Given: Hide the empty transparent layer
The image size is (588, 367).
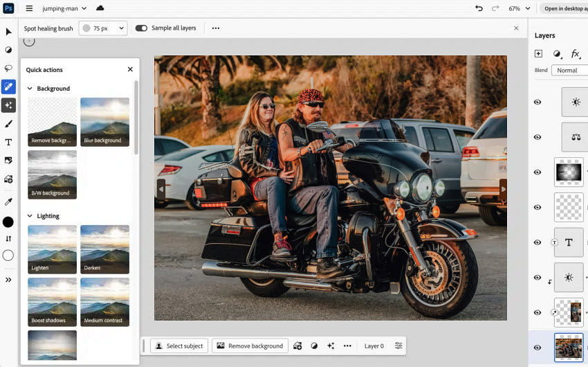Looking at the screenshot, I should (x=538, y=207).
